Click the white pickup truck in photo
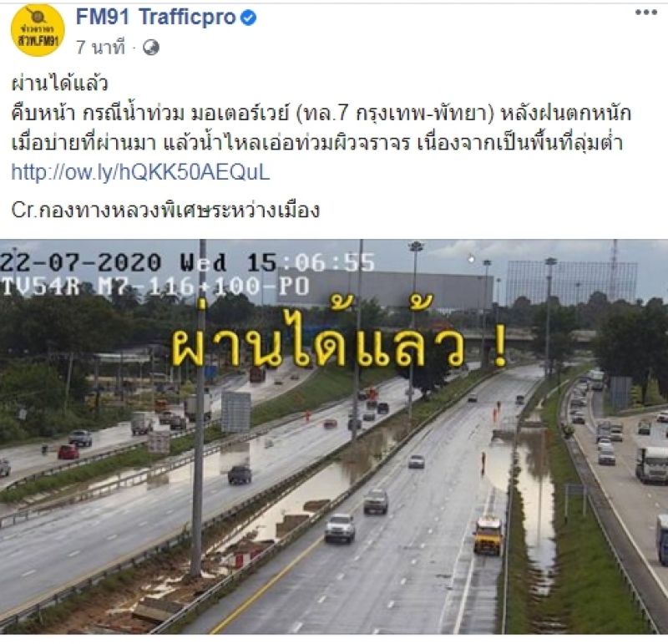This screenshot has width=668, height=644. pyautogui.click(x=340, y=528)
